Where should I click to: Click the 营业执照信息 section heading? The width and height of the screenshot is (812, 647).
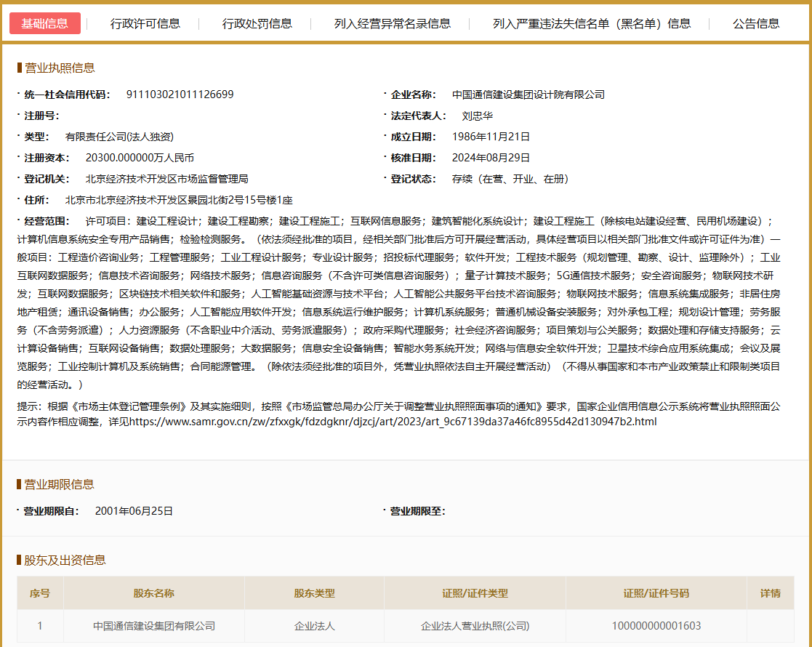60,68
